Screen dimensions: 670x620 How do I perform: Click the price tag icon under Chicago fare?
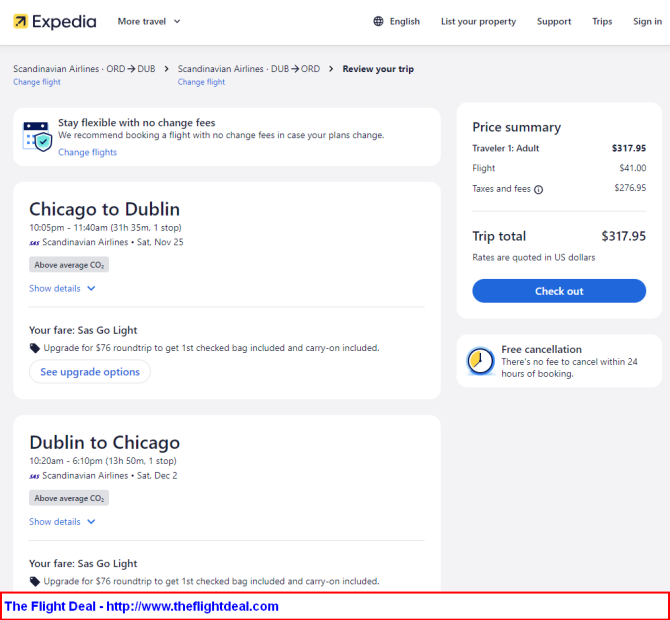(x=35, y=348)
